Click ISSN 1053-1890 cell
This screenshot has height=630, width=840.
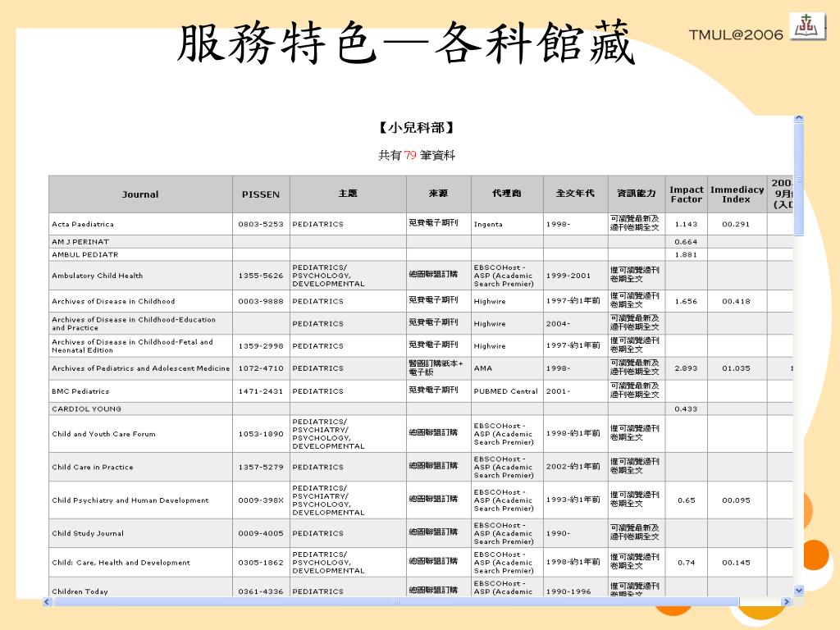[261, 434]
